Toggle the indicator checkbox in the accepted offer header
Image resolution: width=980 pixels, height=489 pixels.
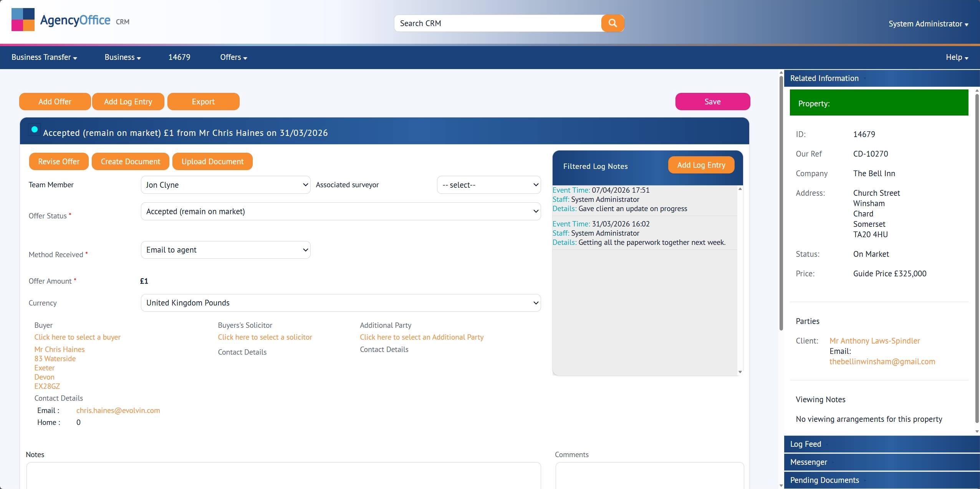point(34,129)
